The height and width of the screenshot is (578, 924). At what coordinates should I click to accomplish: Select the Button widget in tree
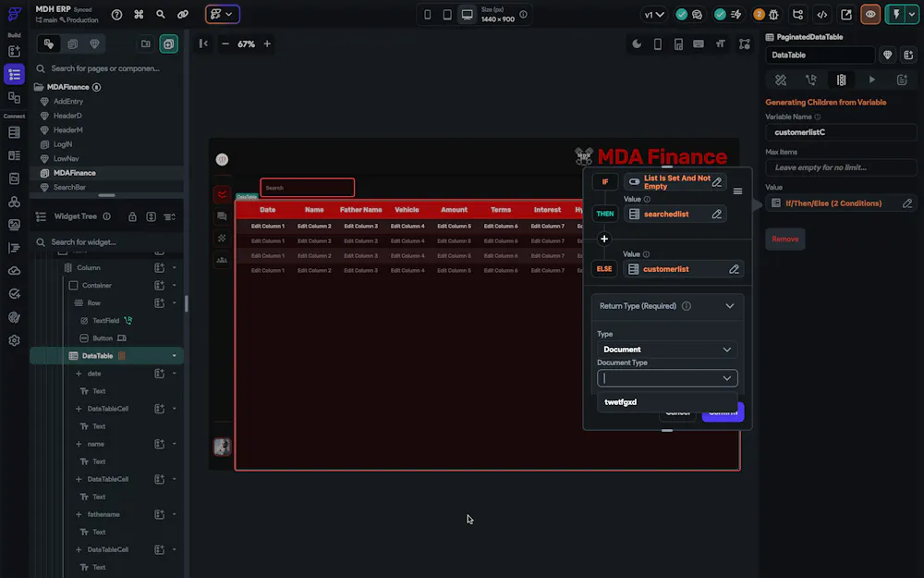(x=102, y=338)
